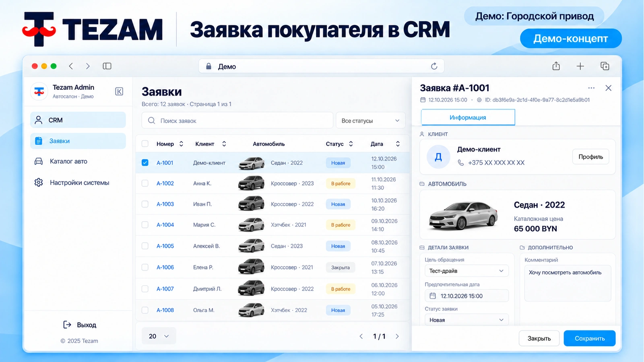Open the A-1003 request link
Screen dimensions: 644x362
165,204
